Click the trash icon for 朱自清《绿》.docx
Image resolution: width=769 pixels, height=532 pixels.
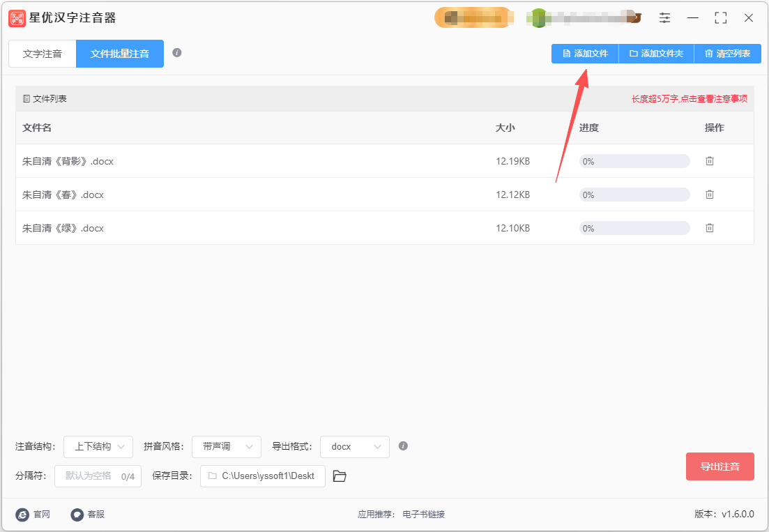tap(709, 227)
